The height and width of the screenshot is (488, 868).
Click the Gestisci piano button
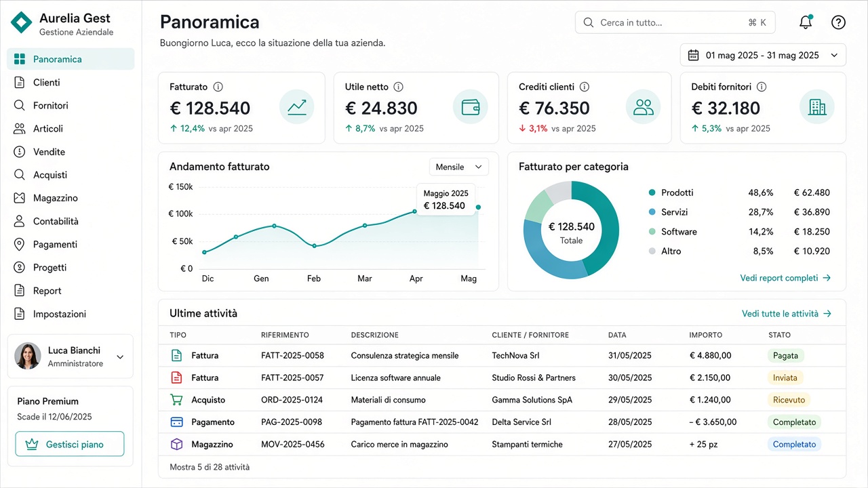[70, 444]
